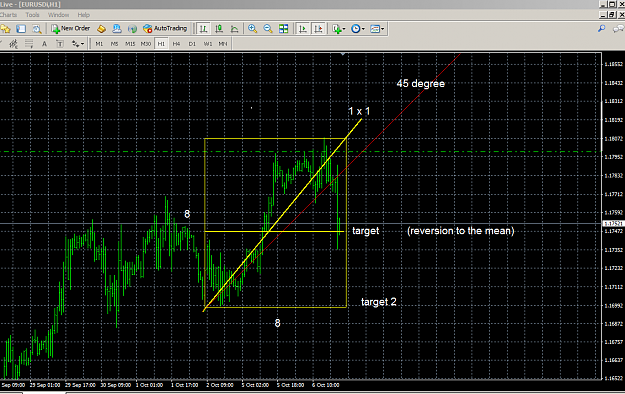Screen dimensions: 625x394
Task: Open the Window menu
Action: (58, 15)
